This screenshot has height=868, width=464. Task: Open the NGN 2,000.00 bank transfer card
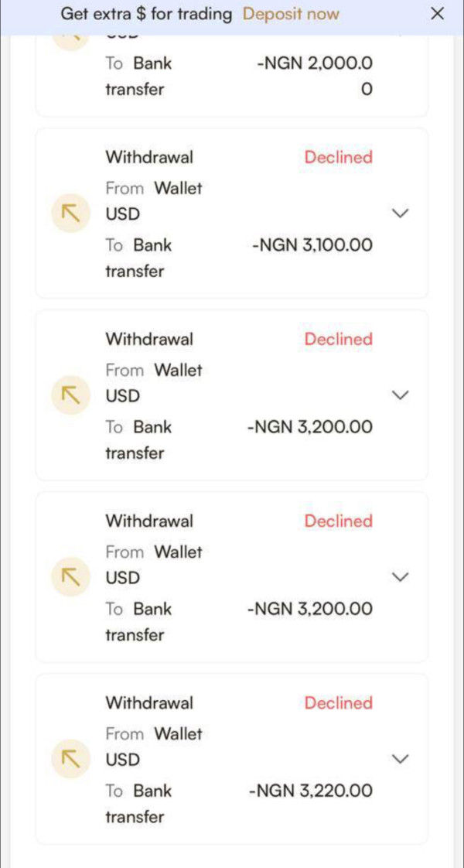232,75
